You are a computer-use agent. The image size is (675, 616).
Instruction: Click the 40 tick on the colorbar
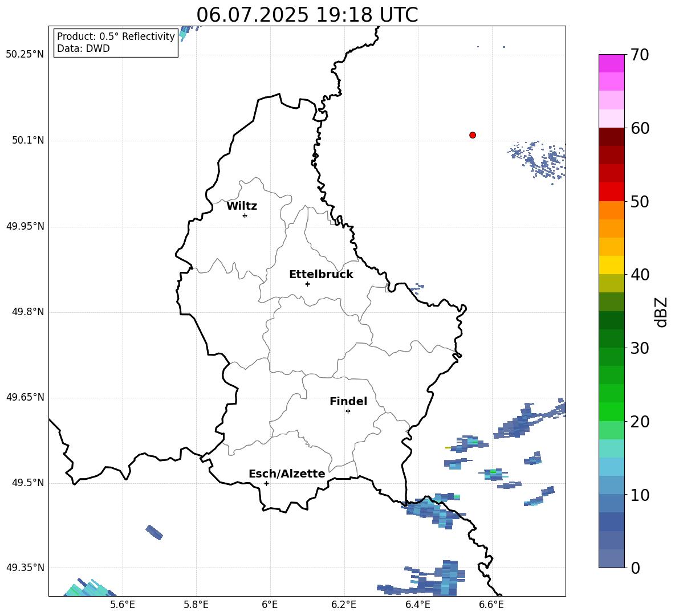(640, 275)
